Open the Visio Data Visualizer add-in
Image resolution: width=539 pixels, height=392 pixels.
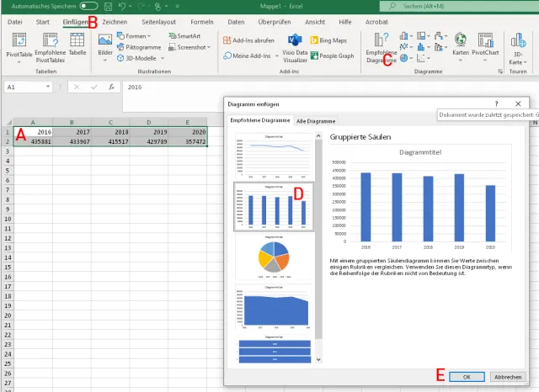295,47
